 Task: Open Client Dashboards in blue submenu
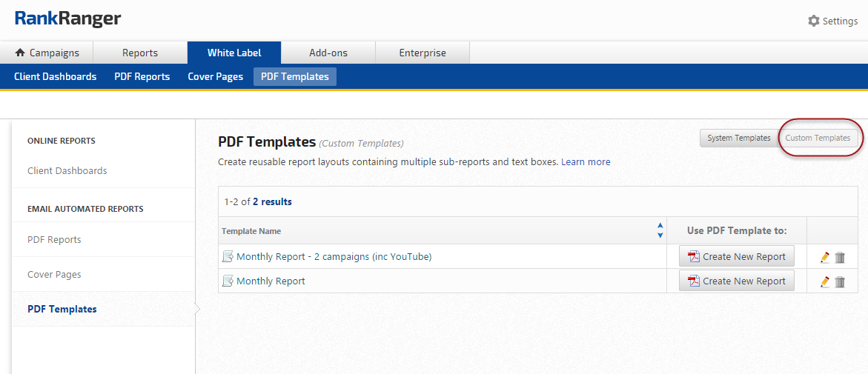55,76
